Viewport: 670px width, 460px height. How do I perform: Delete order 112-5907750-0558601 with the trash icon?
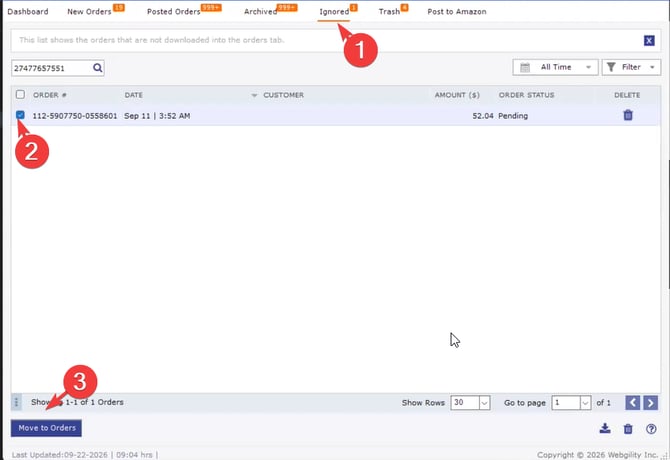pos(628,115)
